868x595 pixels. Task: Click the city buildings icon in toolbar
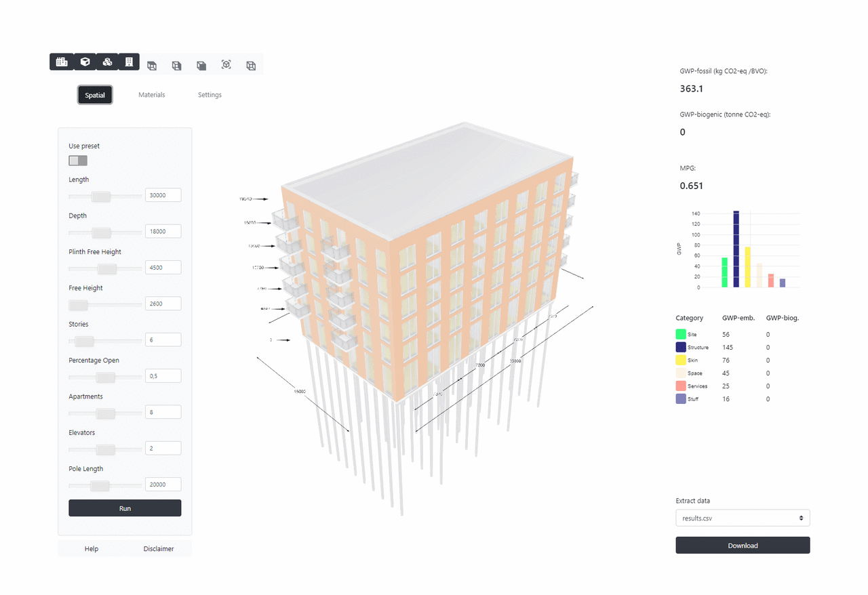62,62
